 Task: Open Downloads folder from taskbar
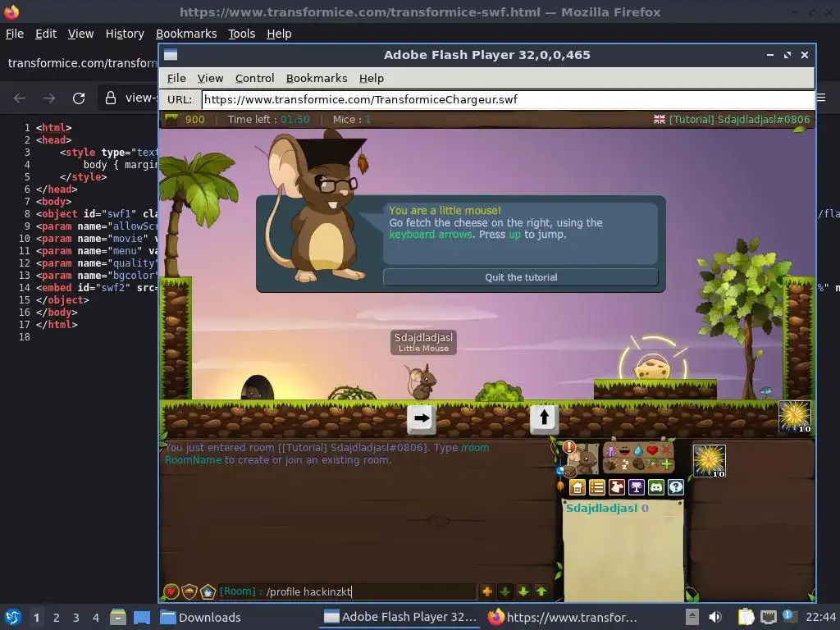point(200,618)
